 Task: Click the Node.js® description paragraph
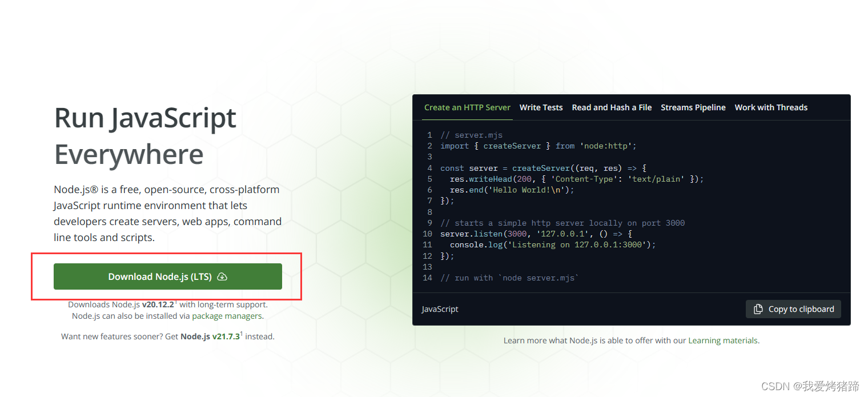(168, 214)
